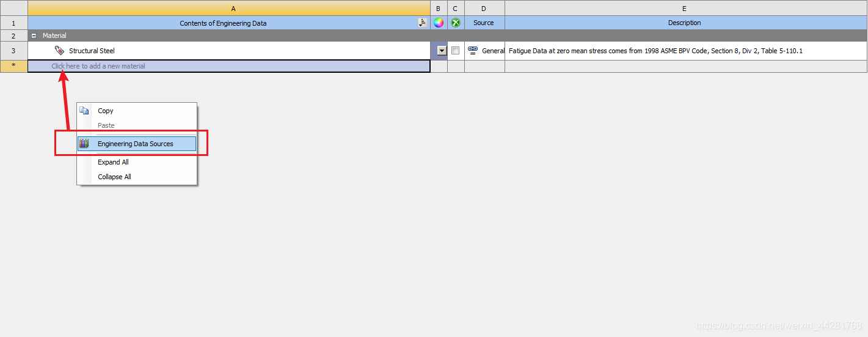The width and height of the screenshot is (868, 337).
Task: Click the books icon beside Engineering Data Sources
Action: pos(84,144)
